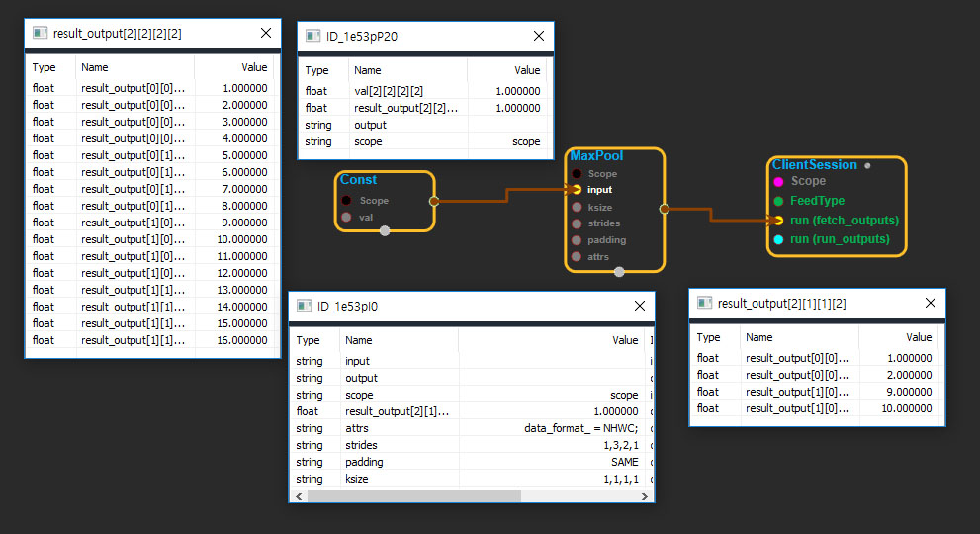Screen dimensions: 980x534
Task: Close the ID_1e53pP20 window
Action: (539, 36)
